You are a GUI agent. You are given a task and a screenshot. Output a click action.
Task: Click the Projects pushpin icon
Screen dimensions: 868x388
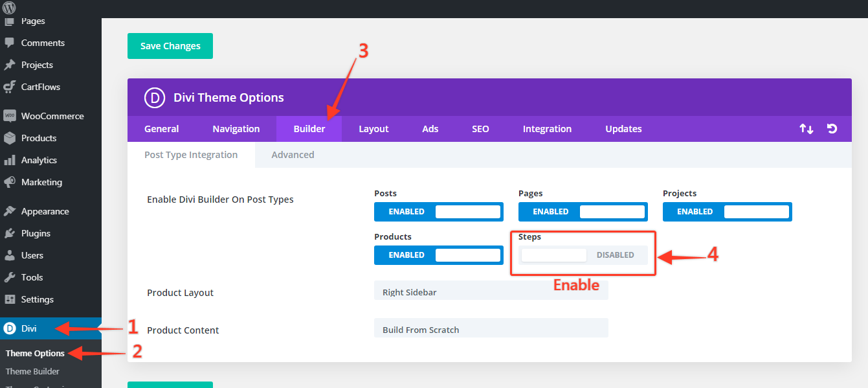point(10,65)
